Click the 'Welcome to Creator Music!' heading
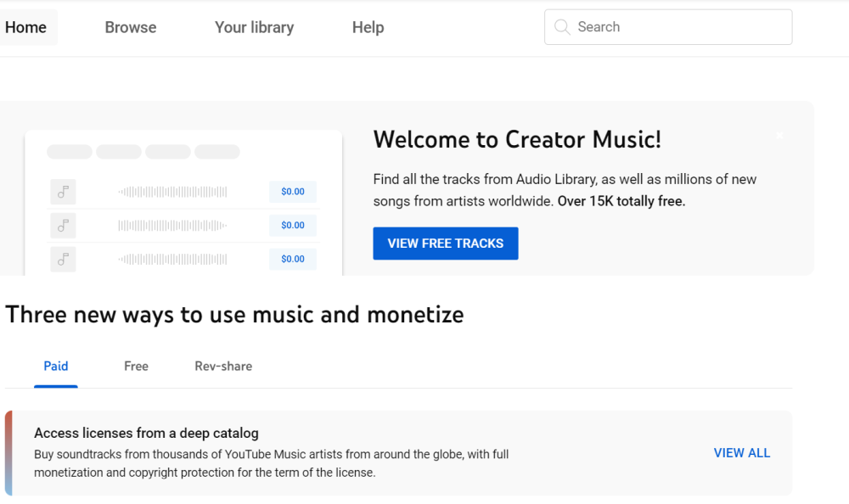This screenshot has width=849, height=504. click(517, 140)
